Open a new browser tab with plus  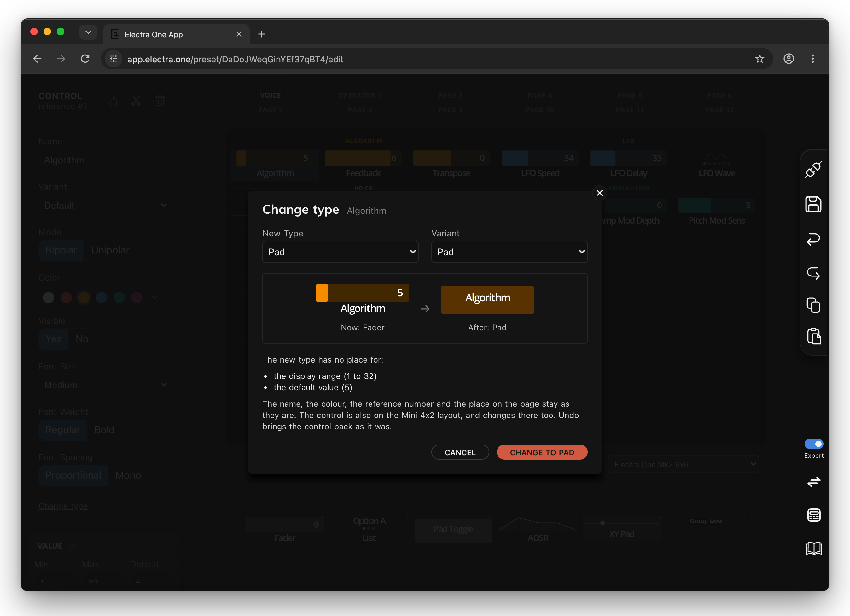click(262, 34)
